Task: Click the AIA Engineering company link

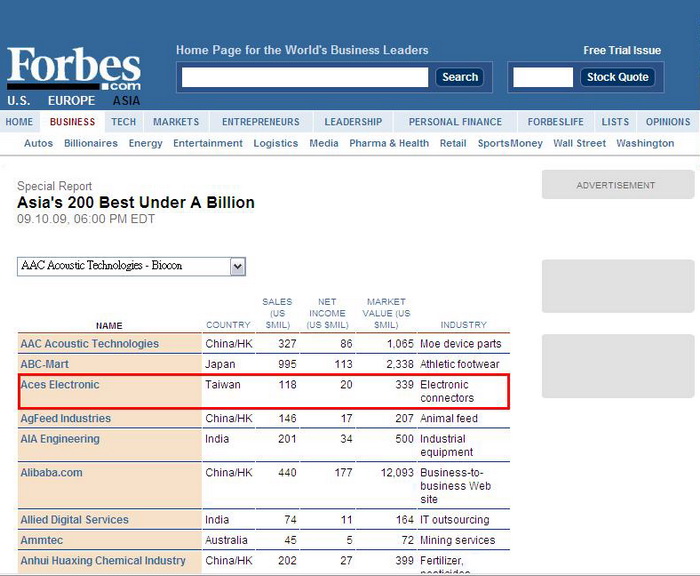Action: (x=60, y=439)
